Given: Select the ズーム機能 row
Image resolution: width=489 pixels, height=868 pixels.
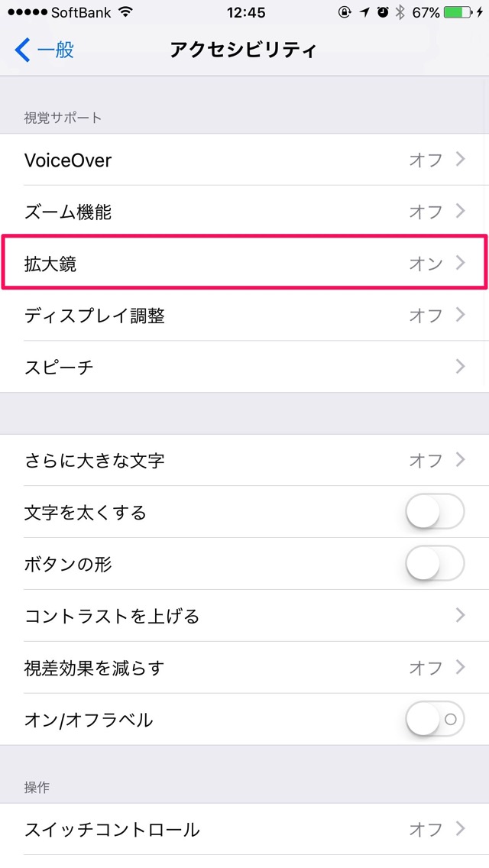Looking at the screenshot, I should pos(244,212).
